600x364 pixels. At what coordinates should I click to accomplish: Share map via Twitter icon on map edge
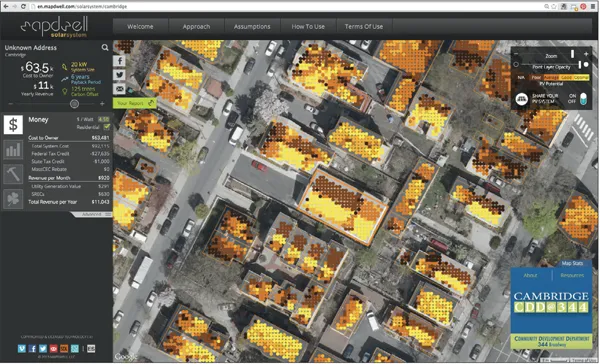pyautogui.click(x=119, y=75)
